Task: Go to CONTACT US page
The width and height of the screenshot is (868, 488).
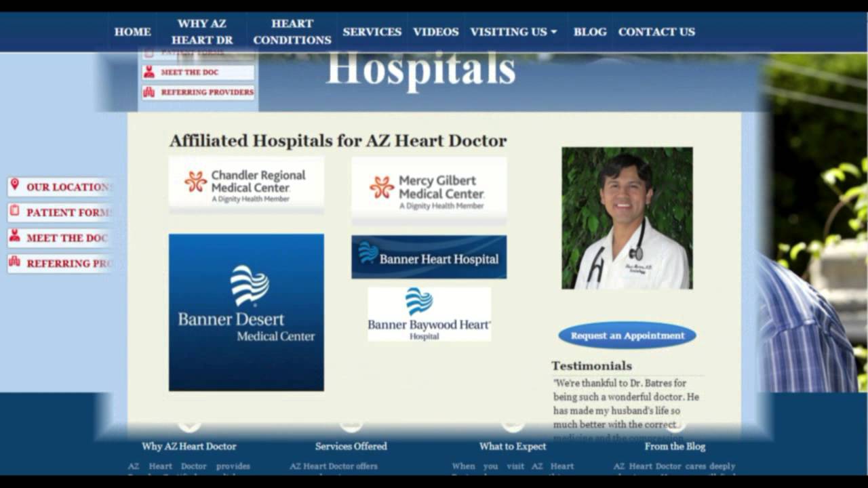Action: pos(656,32)
